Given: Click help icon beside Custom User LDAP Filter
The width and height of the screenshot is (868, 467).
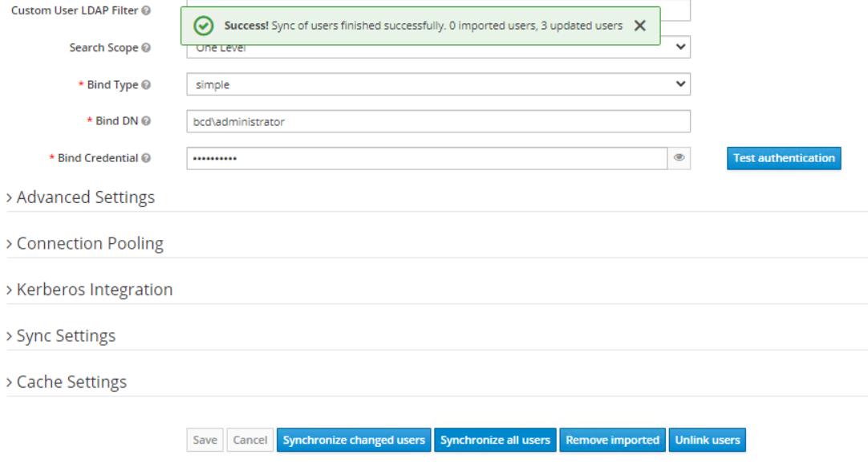Looking at the screenshot, I should pos(145,10).
